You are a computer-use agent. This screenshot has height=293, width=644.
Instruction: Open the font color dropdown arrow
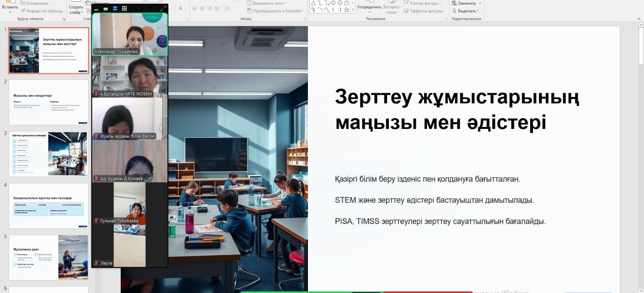(186, 8)
